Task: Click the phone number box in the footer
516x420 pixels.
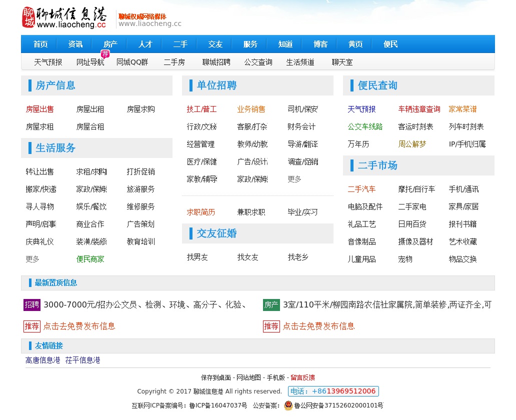Action: point(333,391)
